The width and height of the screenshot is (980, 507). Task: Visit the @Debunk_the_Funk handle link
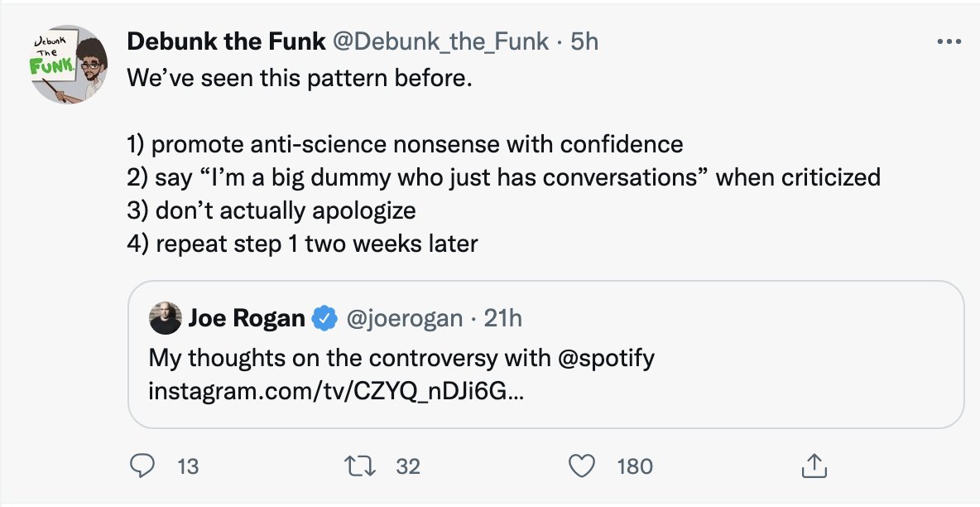(440, 42)
